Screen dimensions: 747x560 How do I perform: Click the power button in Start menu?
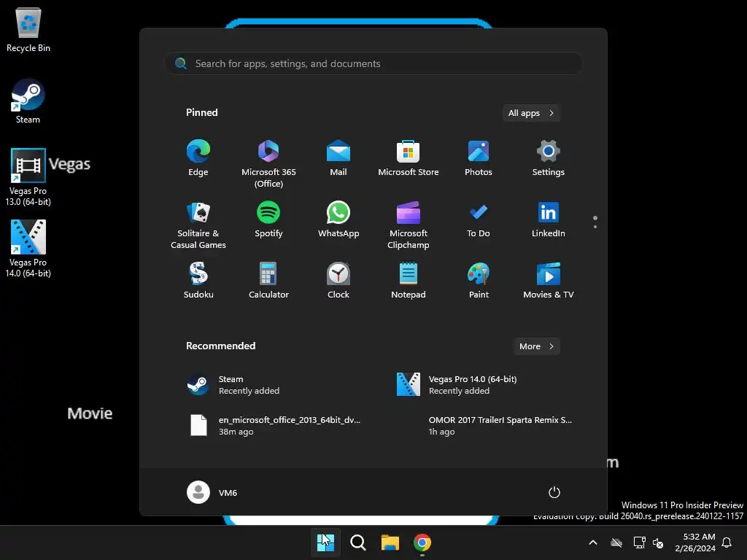pos(554,492)
